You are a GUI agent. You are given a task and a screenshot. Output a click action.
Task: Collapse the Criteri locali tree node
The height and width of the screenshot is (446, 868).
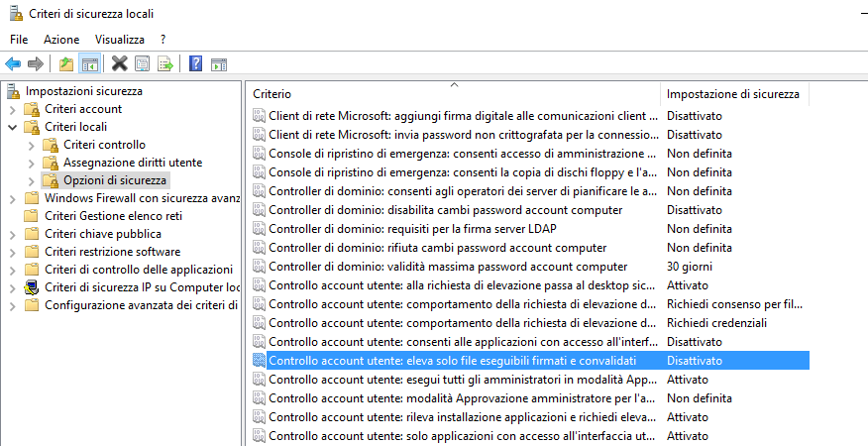(12, 127)
